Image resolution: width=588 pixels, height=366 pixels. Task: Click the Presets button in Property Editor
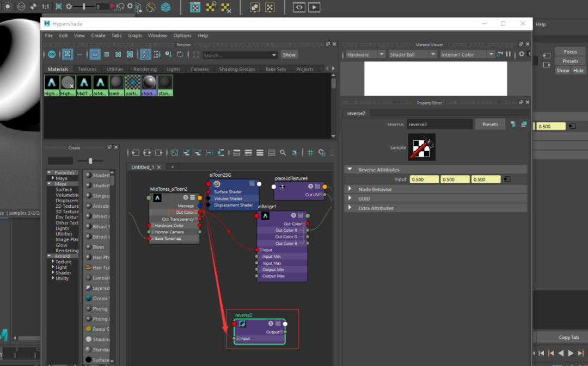[x=490, y=125]
